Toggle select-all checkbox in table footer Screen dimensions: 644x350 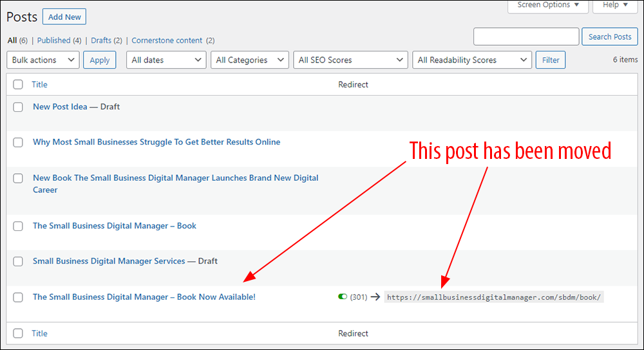pos(18,333)
